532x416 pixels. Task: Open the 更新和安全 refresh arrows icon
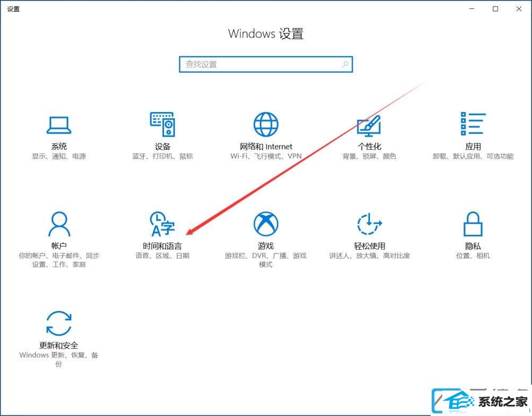pos(59,323)
